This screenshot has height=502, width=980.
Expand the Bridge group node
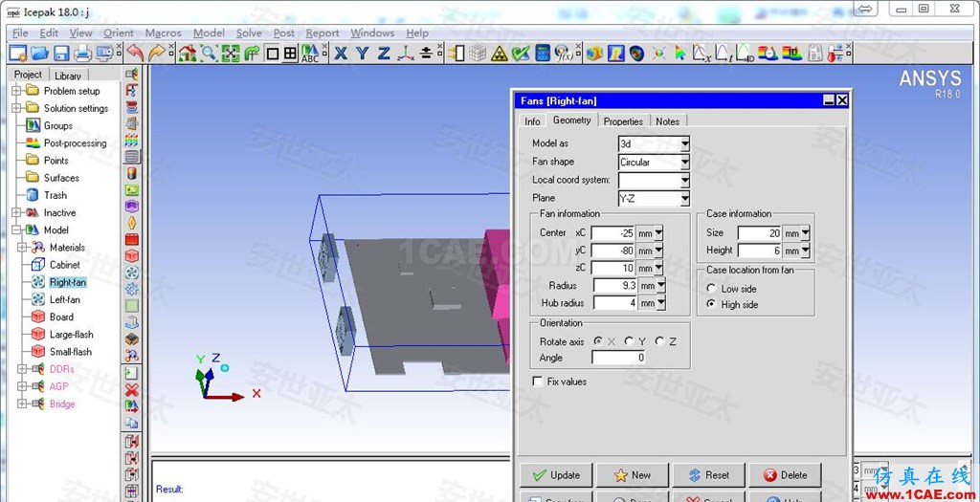(23, 404)
